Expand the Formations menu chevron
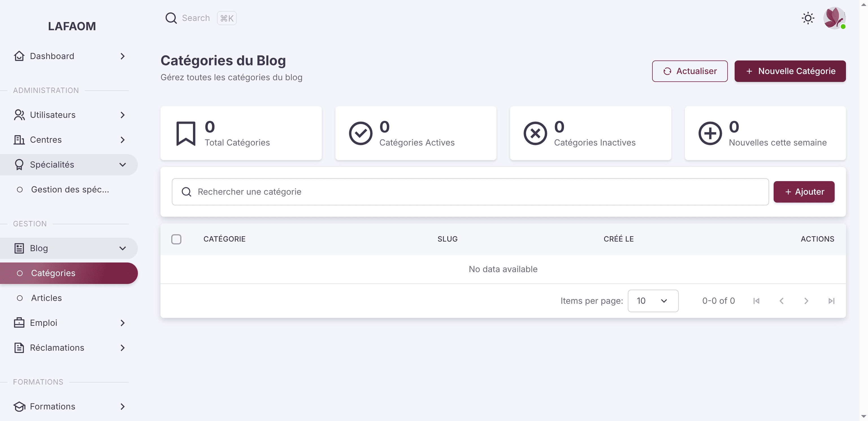 123,407
